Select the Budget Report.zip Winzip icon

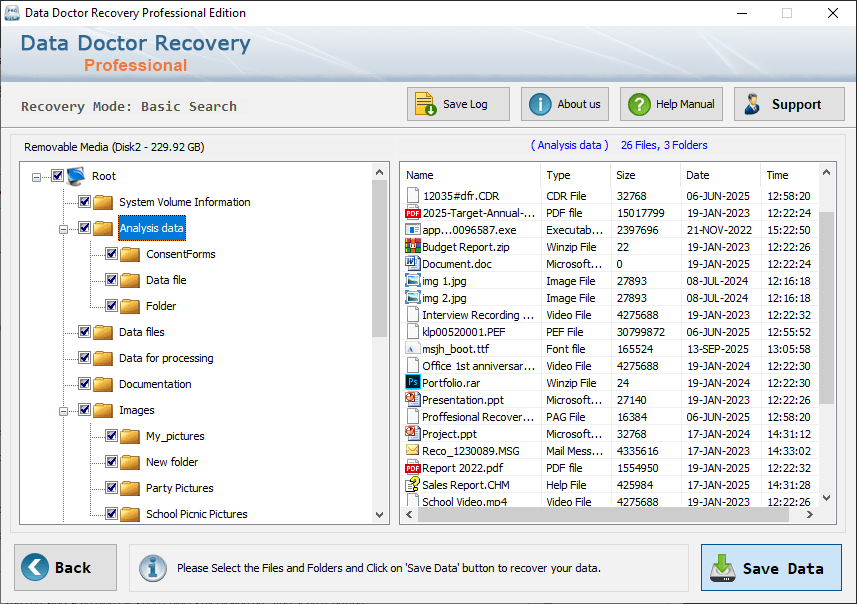tap(413, 247)
